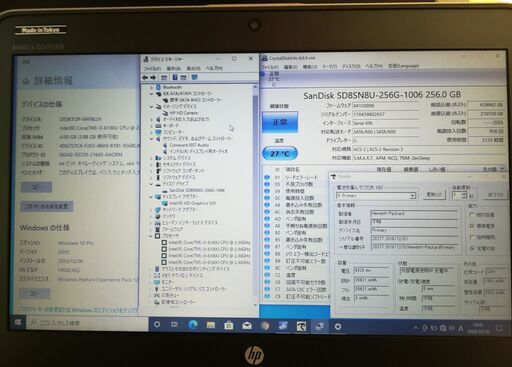This screenshot has width=512, height=367.
Task: Open Google Chrome from the taskbar
Action: (265, 326)
